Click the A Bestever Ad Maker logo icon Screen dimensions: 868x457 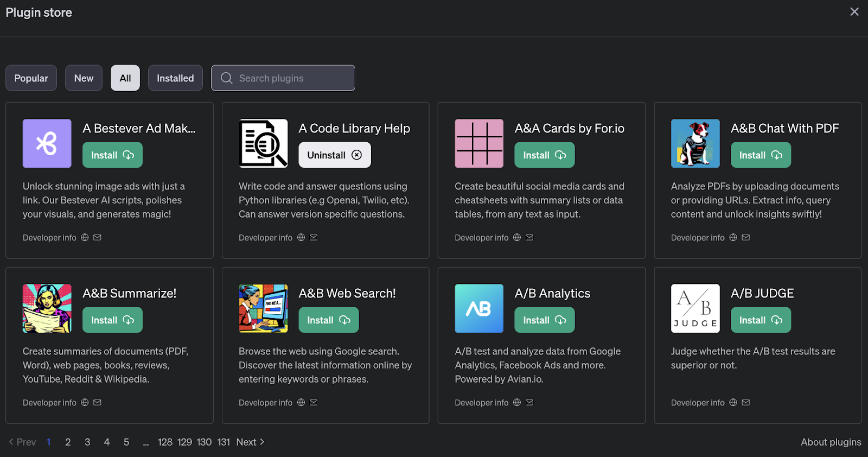click(47, 143)
